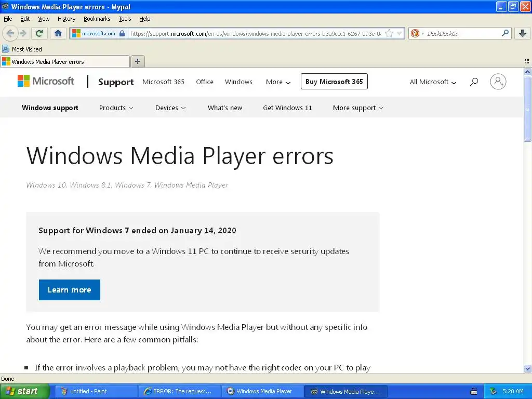Reload the page with the refresh icon
The height and width of the screenshot is (399, 532).
39,33
